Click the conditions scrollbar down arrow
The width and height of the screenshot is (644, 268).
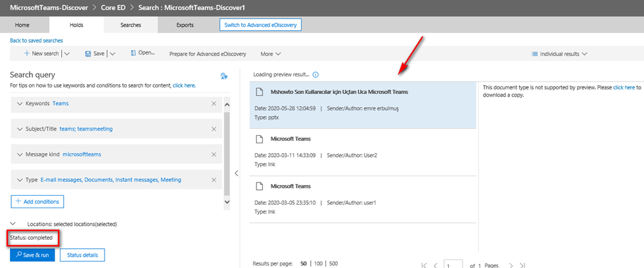[227, 202]
